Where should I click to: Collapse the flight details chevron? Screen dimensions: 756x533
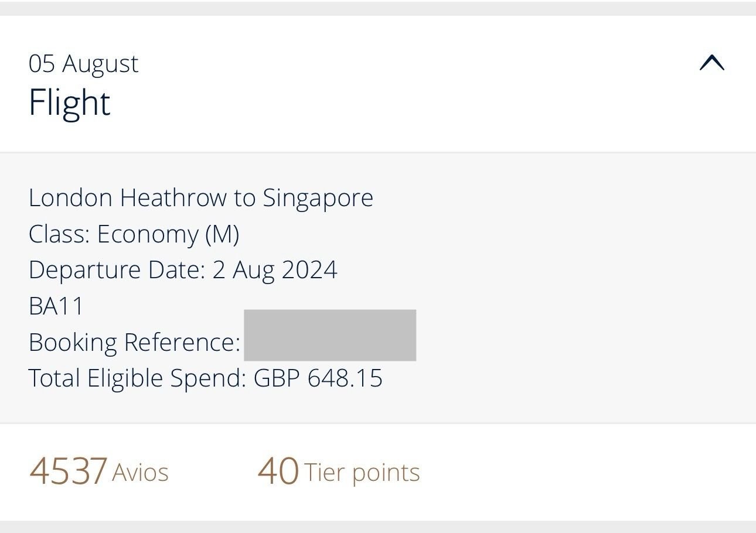pyautogui.click(x=712, y=63)
